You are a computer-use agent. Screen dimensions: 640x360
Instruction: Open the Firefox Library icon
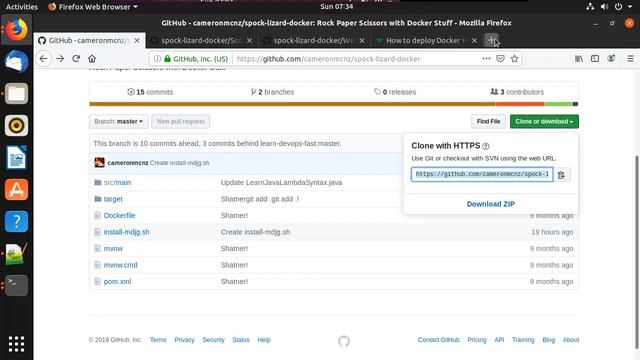click(579, 59)
